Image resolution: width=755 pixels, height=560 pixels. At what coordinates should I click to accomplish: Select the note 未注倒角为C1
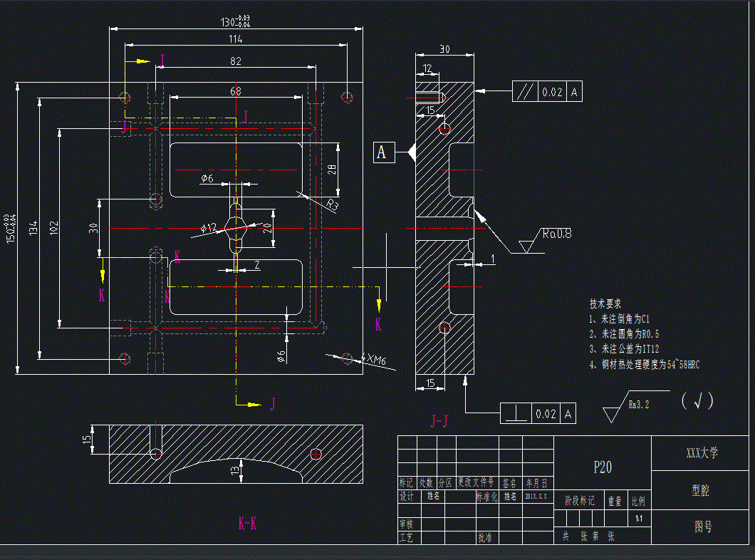[619, 319]
